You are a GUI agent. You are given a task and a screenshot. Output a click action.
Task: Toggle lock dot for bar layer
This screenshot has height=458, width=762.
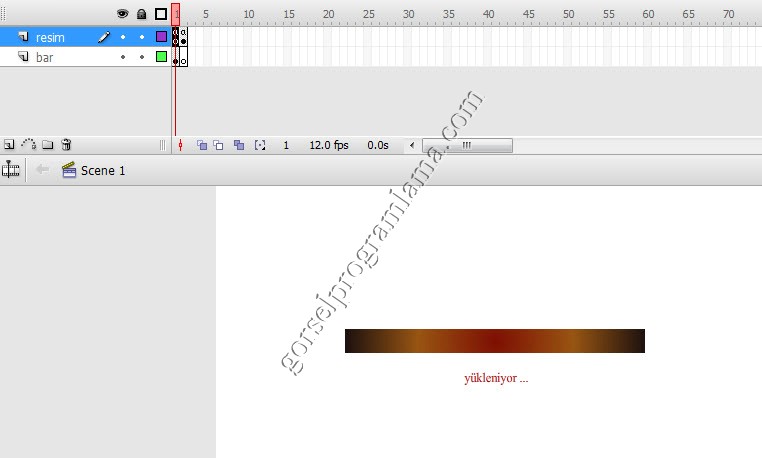click(x=142, y=57)
